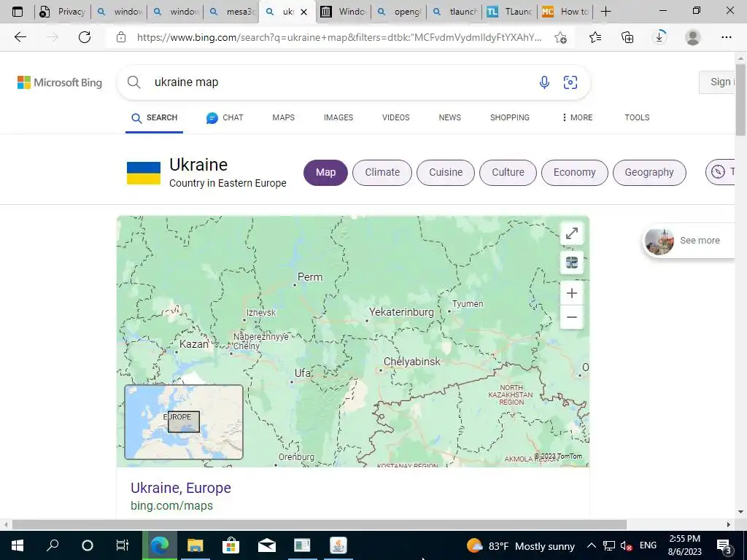The image size is (747, 560).
Task: Zoom out on the map with minus
Action: (x=572, y=317)
